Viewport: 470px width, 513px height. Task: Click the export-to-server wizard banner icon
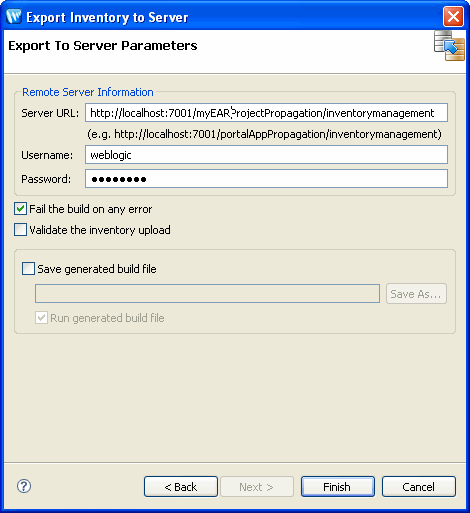coord(449,46)
